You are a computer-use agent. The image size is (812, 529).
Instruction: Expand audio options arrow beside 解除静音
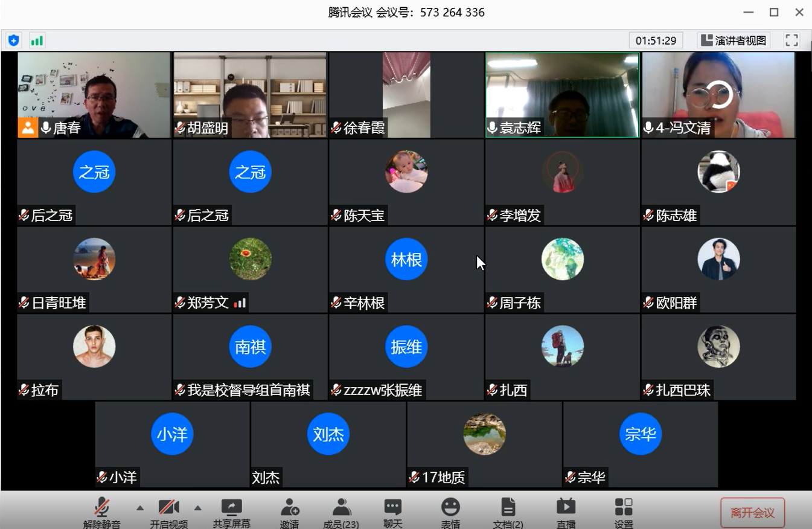(140, 507)
